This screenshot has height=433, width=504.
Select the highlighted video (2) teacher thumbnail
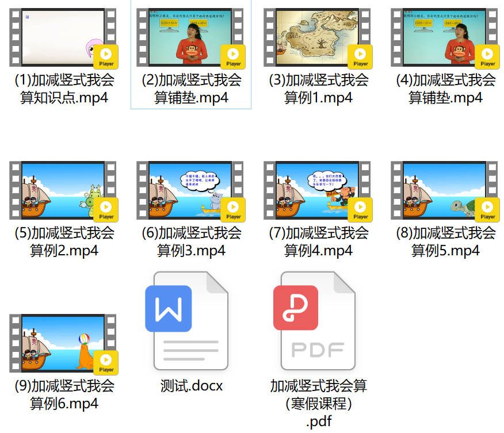pyautogui.click(x=184, y=37)
